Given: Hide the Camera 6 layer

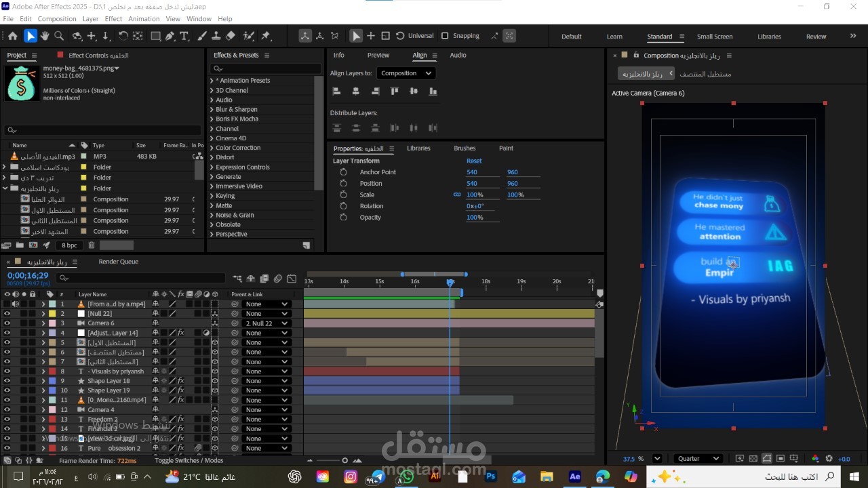Looking at the screenshot, I should coord(7,323).
